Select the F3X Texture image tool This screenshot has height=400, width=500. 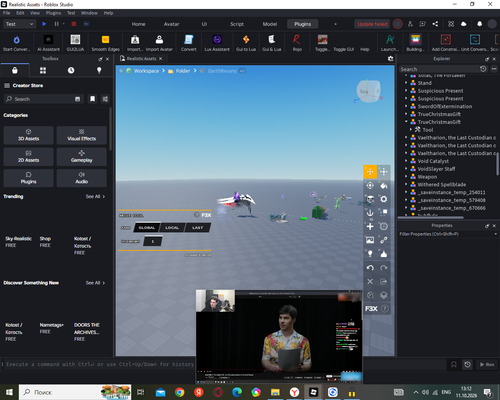point(370,240)
